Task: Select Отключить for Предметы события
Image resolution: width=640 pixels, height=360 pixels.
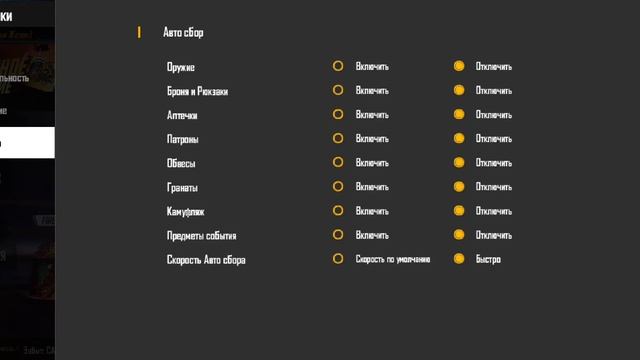Action: [459, 235]
